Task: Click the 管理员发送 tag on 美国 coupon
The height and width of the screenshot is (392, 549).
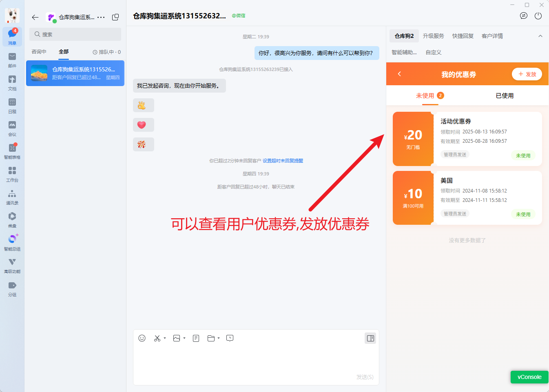Action: pyautogui.click(x=455, y=214)
